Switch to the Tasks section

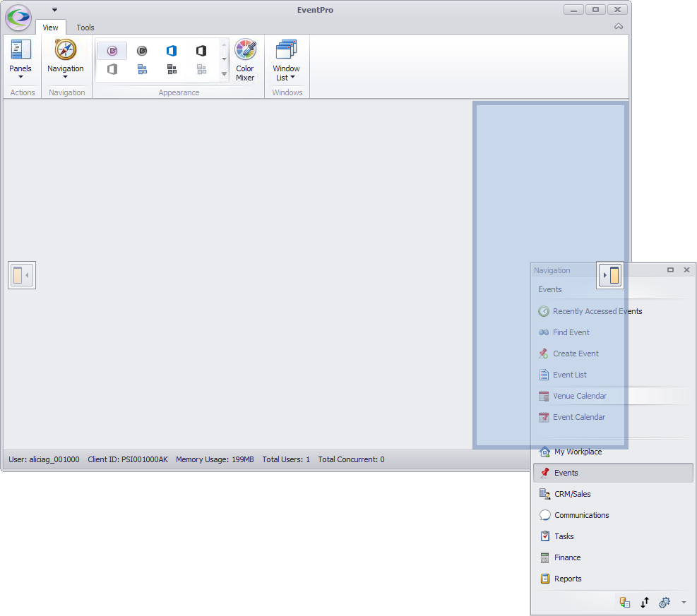click(613, 536)
